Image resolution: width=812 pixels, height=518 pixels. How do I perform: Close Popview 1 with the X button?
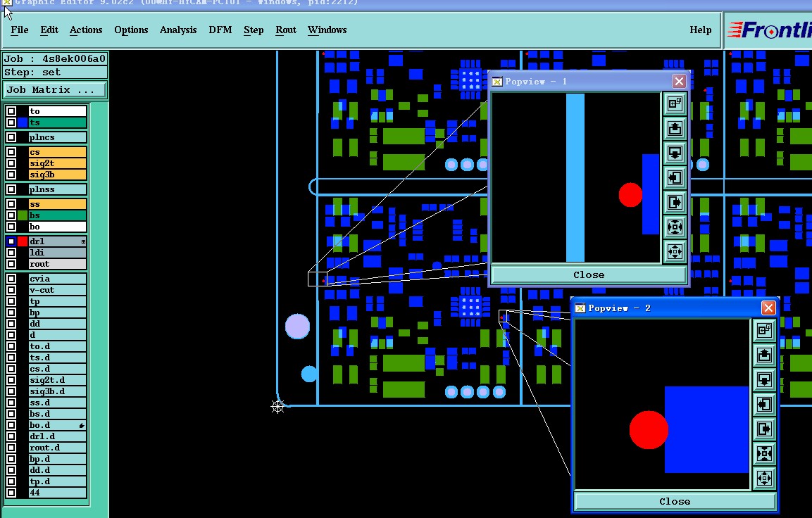pyautogui.click(x=679, y=82)
